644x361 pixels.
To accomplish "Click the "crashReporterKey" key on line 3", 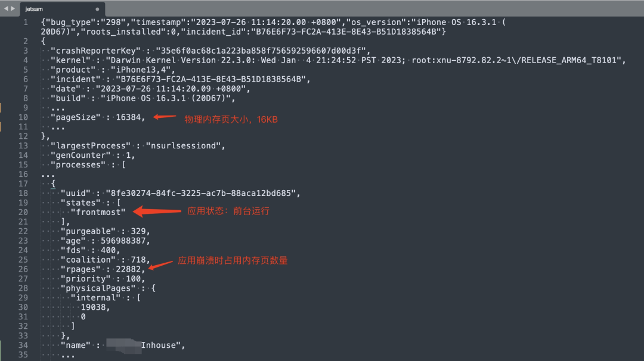I will [x=95, y=51].
